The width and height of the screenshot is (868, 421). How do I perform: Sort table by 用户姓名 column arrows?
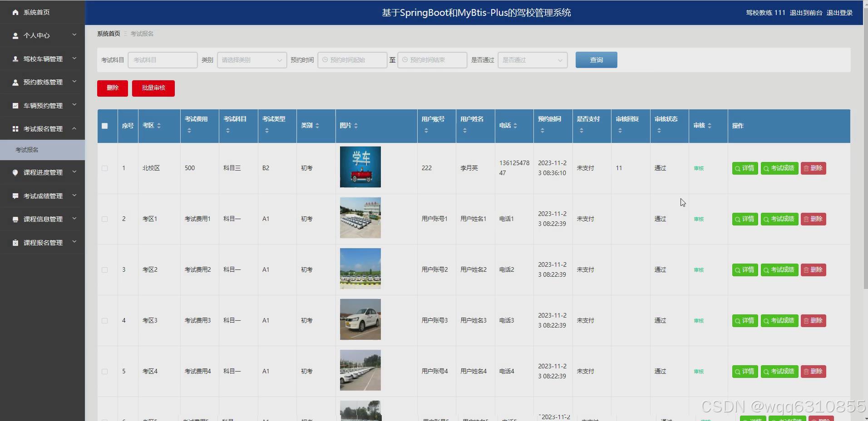465,131
